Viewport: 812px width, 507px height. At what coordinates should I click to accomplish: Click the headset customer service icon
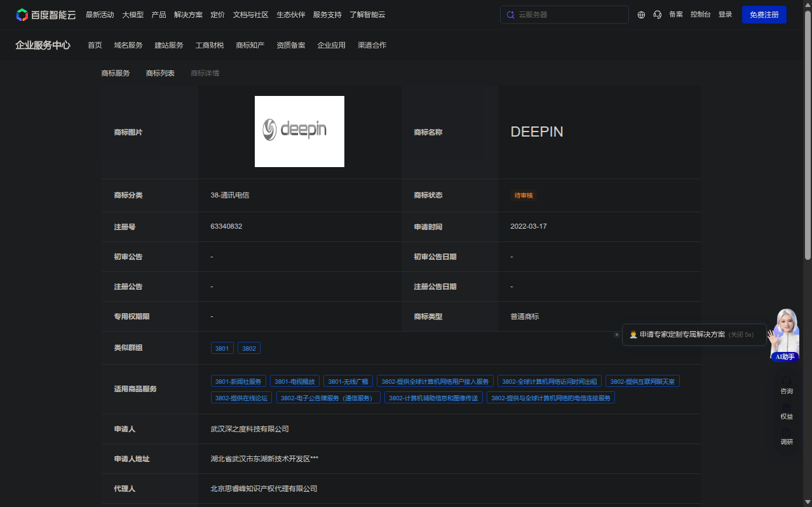point(658,15)
